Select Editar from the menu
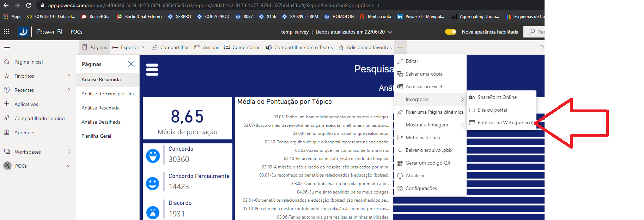Viewport: 644px width, 220px height. [x=430, y=61]
